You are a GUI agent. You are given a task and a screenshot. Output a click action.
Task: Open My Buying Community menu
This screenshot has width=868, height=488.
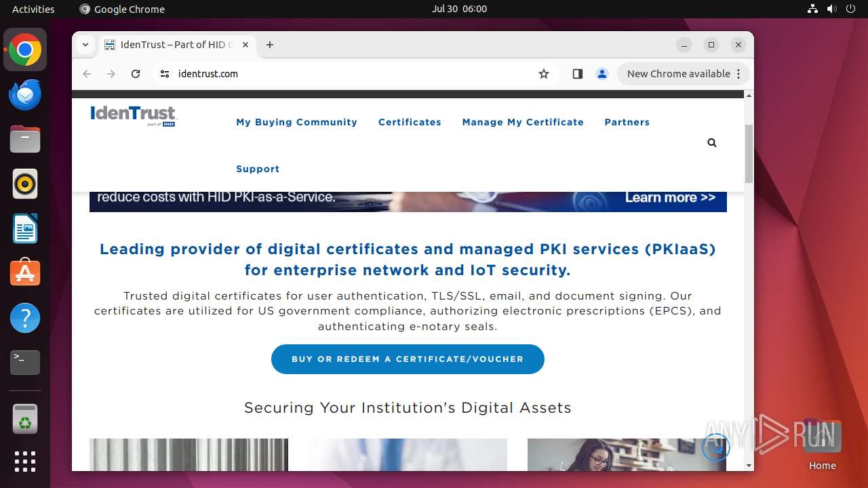(x=296, y=122)
